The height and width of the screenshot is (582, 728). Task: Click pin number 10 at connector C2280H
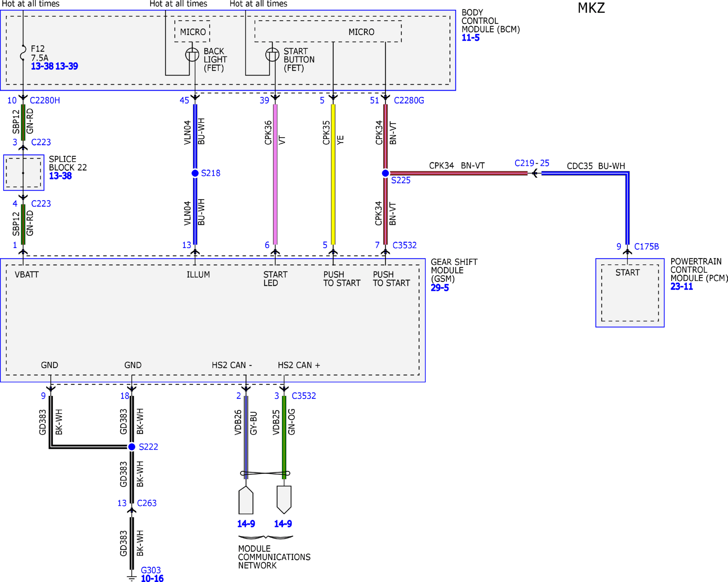click(12, 100)
